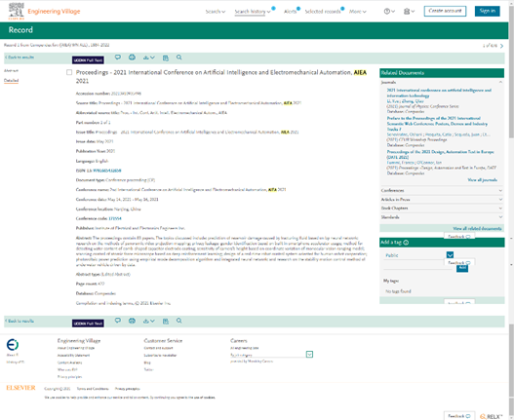Click the Elsevier logo in the header
The image size is (514, 420).
16,11
